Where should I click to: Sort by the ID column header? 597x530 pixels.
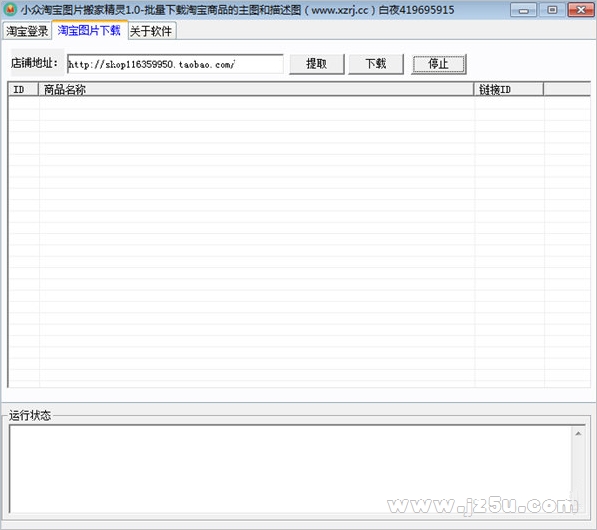click(x=23, y=89)
